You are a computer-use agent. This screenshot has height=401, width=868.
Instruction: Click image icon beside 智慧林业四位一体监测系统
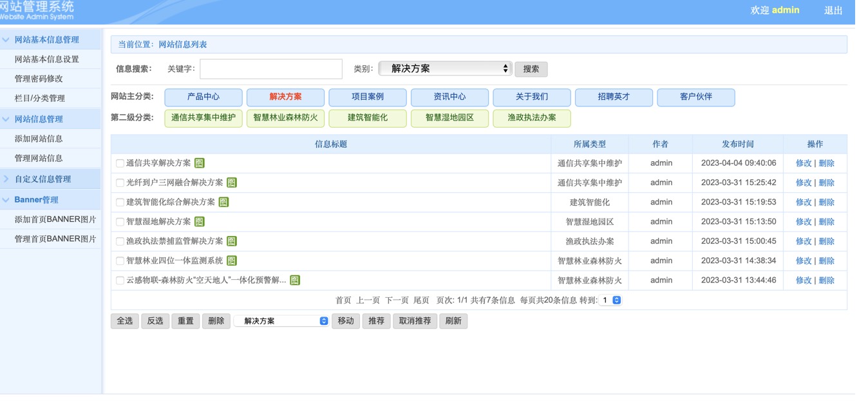[232, 260]
